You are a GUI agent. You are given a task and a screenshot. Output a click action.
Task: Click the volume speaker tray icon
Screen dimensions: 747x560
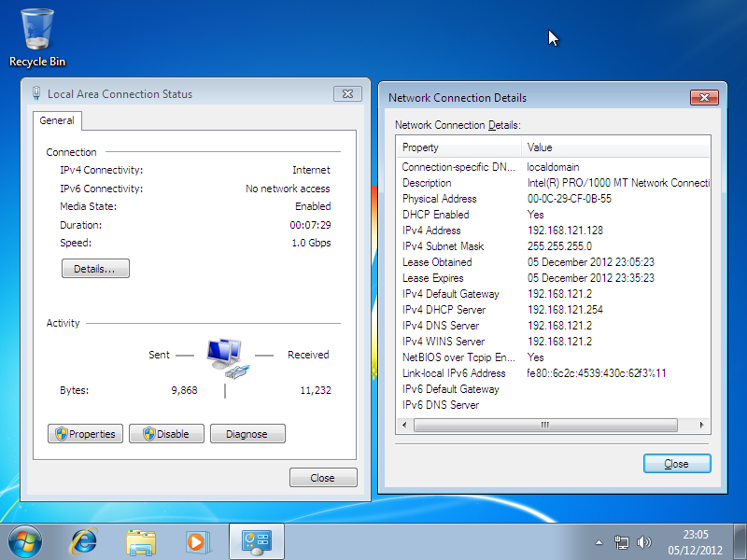pos(643,542)
